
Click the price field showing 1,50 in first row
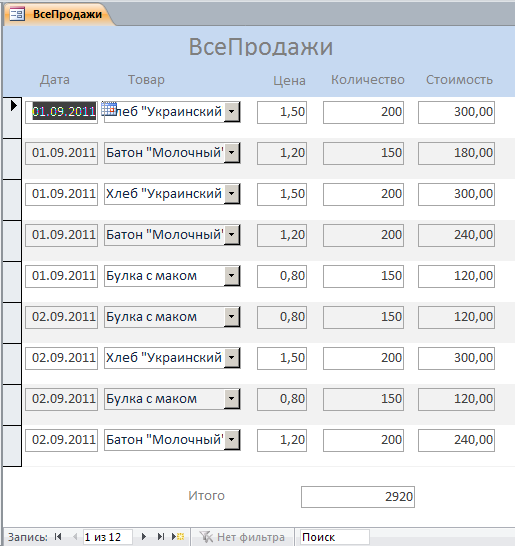tap(282, 112)
